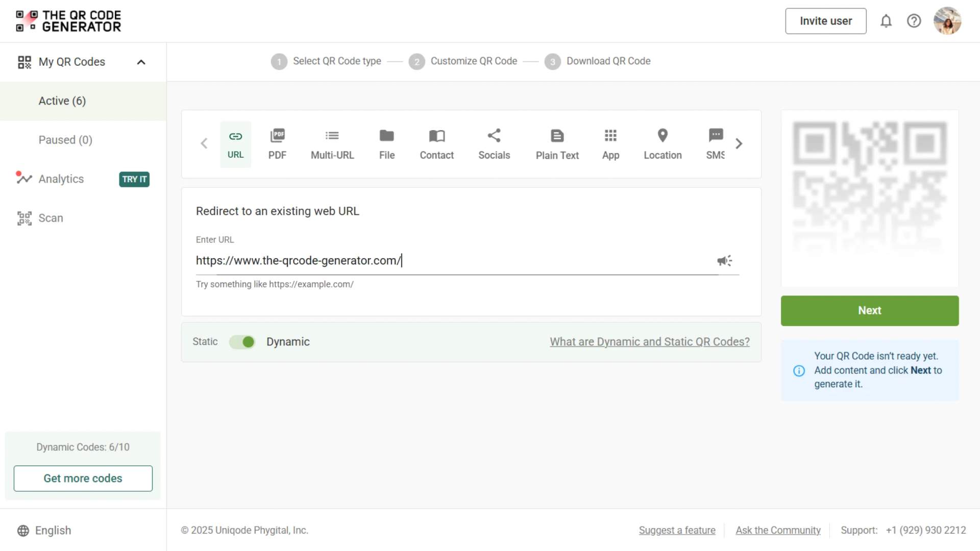This screenshot has height=551, width=980.
Task: Click the Invite user button
Action: [826, 21]
